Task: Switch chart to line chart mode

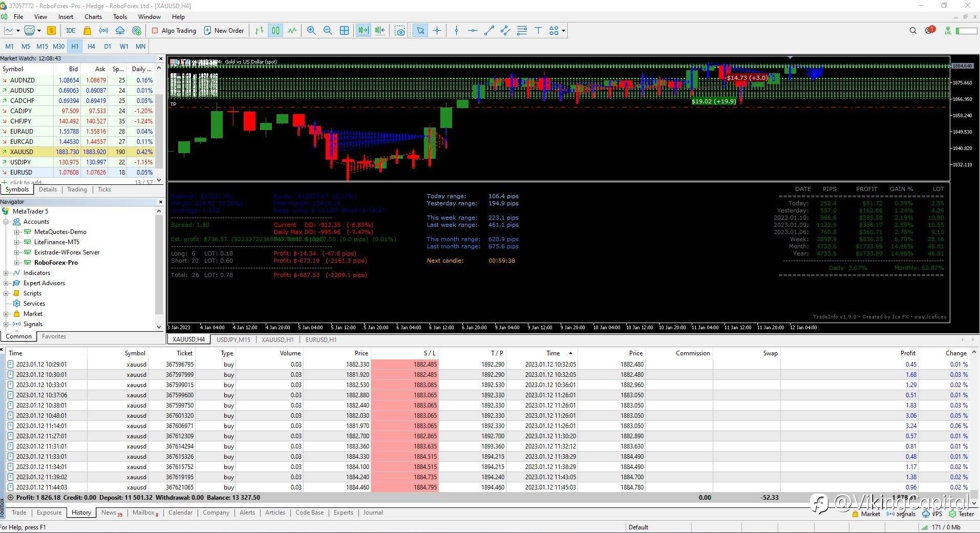Action: [292, 31]
